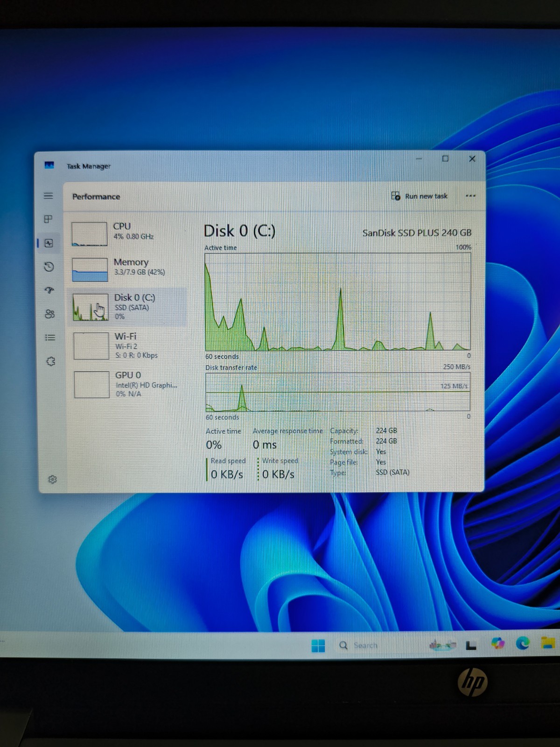Open the Details page icon

point(50,338)
